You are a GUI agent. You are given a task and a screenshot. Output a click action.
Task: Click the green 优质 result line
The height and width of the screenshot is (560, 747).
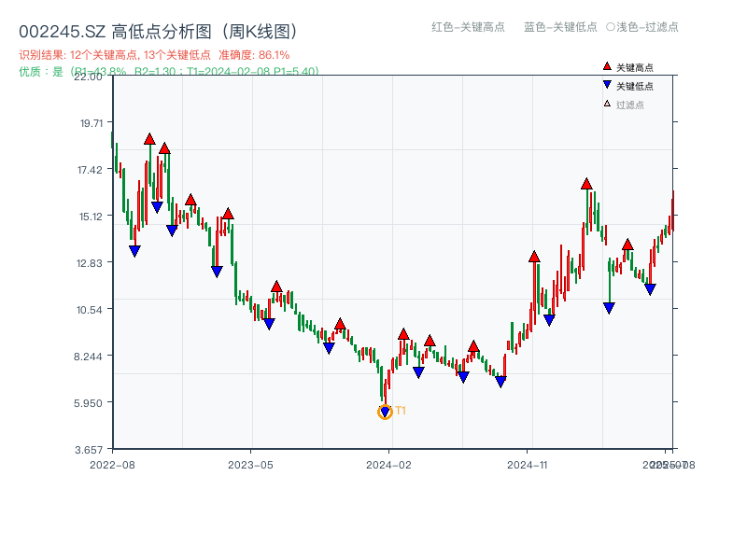169,72
